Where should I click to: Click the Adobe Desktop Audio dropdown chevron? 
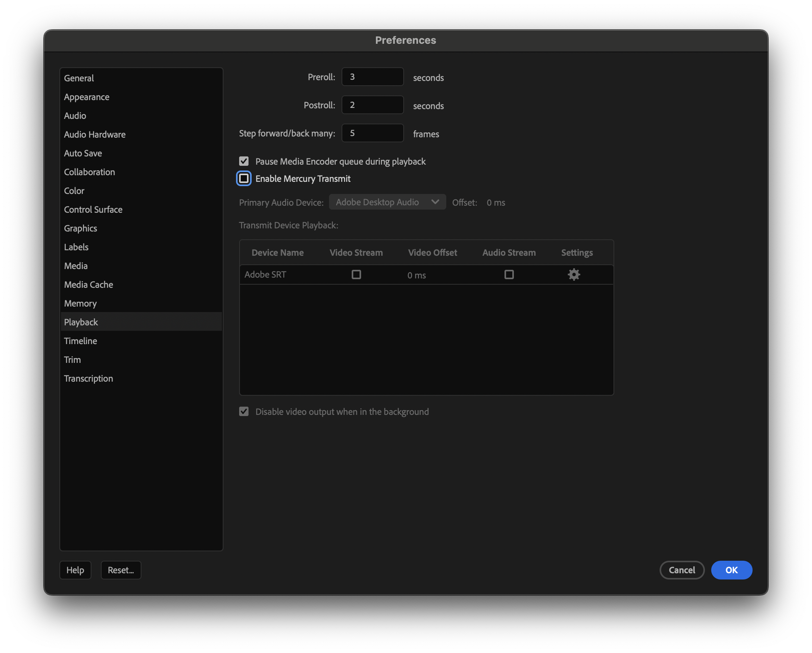click(x=435, y=202)
